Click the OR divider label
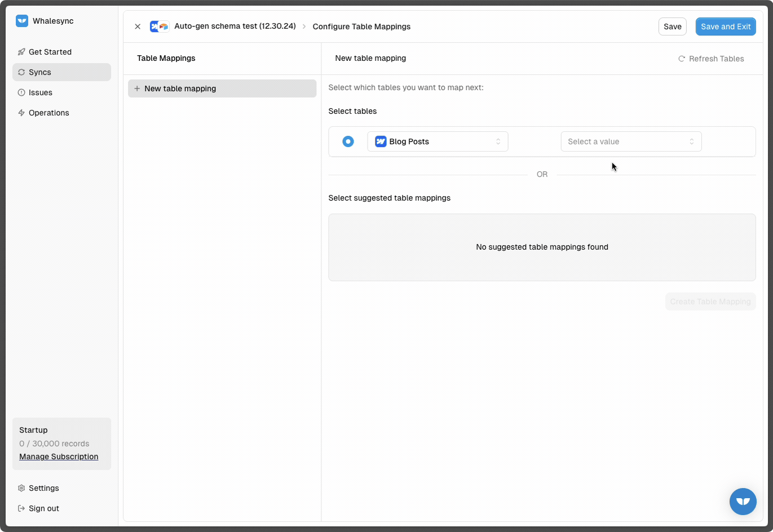 point(542,175)
